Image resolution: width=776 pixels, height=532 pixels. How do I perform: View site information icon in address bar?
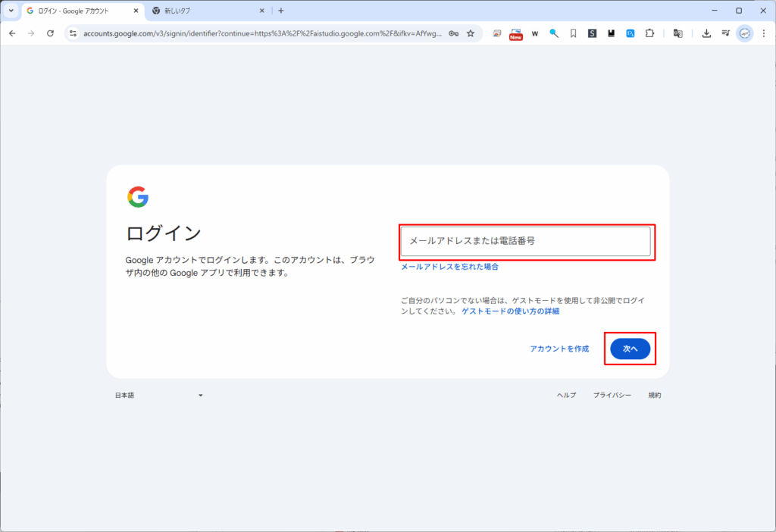point(74,33)
